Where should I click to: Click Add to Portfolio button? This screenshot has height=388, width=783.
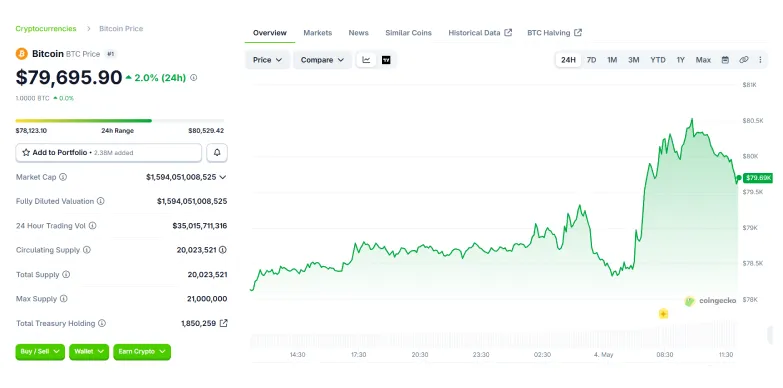[x=109, y=152]
